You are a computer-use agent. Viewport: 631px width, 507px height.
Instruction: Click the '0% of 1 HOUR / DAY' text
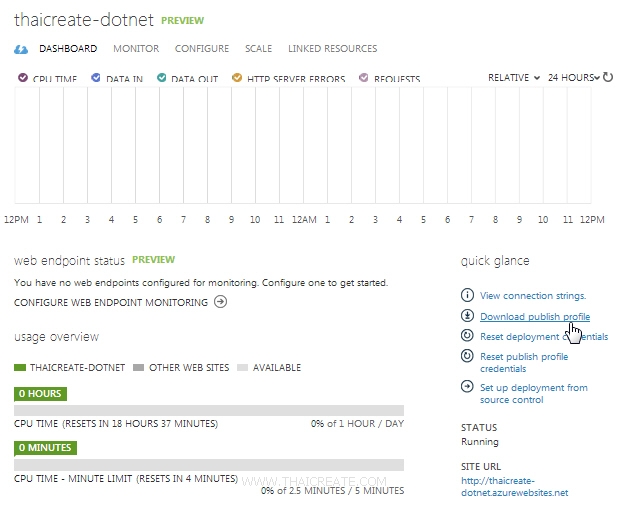coord(357,423)
